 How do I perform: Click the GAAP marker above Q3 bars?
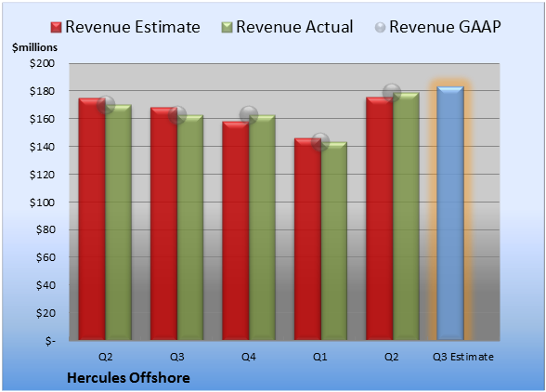(x=177, y=115)
